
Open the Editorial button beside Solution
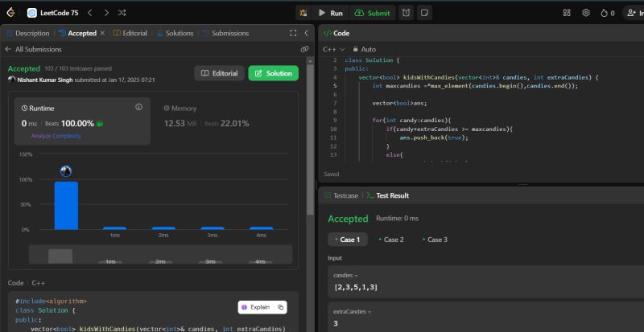(219, 73)
